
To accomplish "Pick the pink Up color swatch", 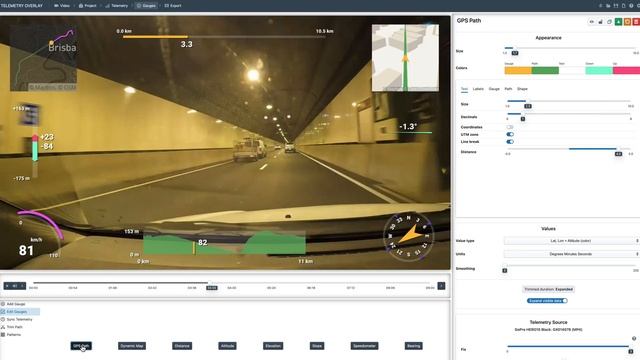I will [x=626, y=70].
